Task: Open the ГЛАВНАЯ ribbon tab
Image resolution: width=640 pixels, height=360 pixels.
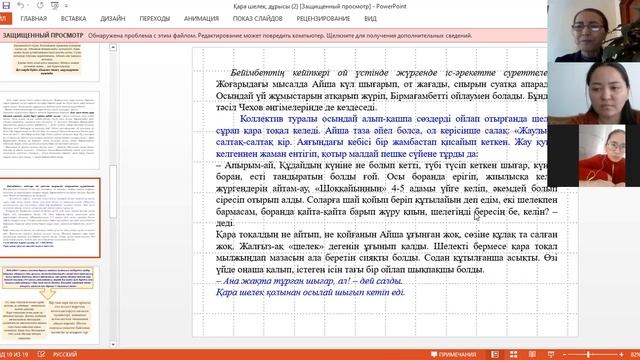Action: click(33, 19)
